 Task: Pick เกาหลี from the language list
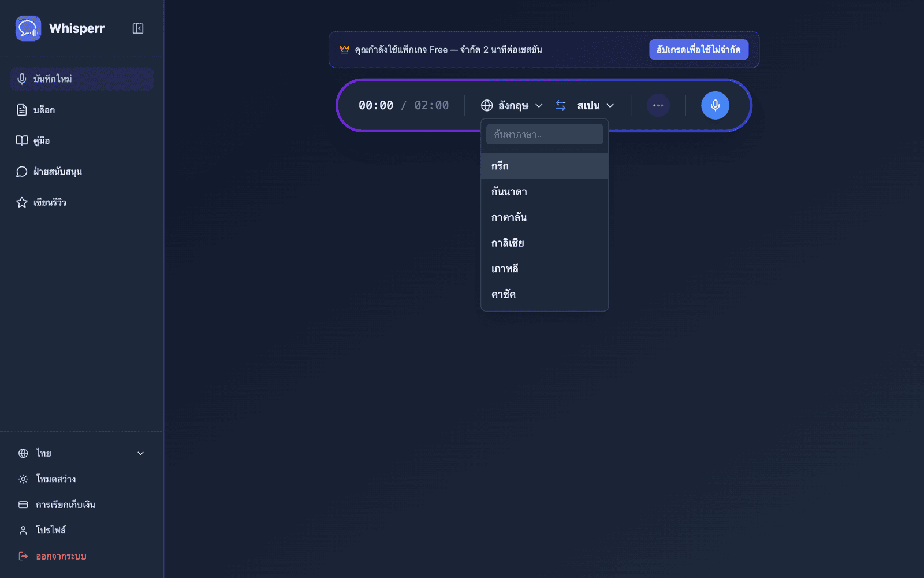545,269
